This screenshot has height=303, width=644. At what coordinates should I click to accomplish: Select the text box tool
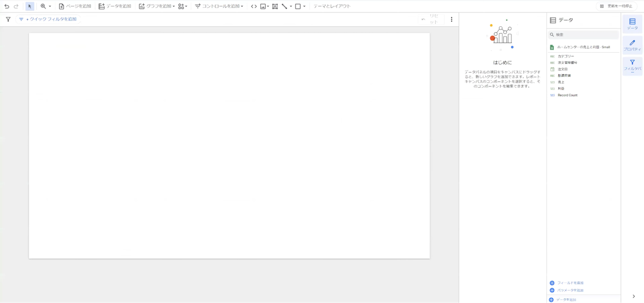coord(275,6)
